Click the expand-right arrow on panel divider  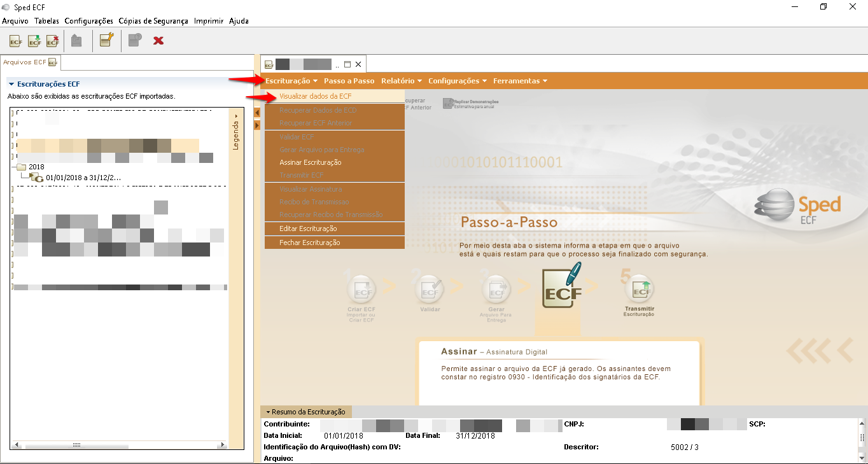pos(257,125)
